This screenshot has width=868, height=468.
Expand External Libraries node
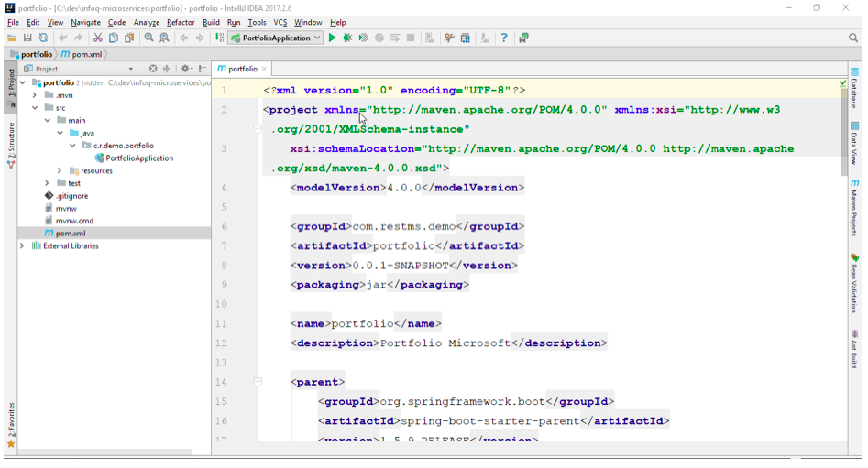(x=22, y=245)
